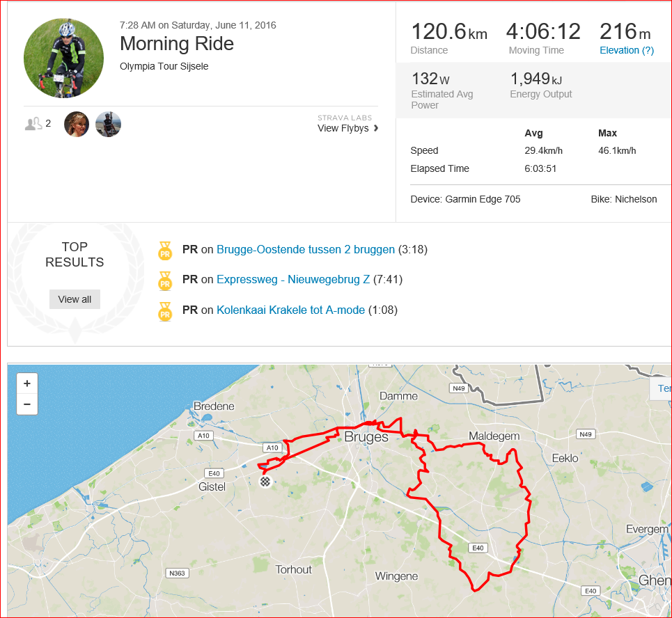Click the PR medal beside Brugge-Oostende segment
672x618 pixels.
(165, 251)
